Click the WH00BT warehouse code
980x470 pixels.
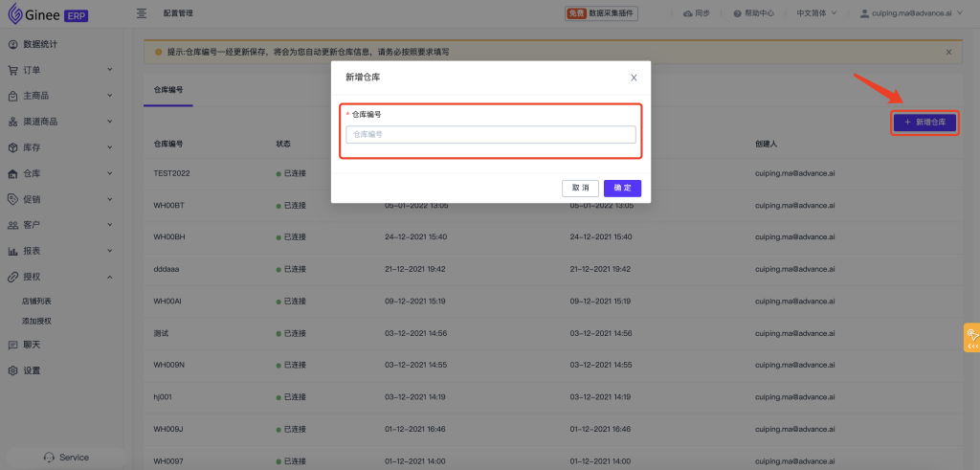click(x=168, y=206)
